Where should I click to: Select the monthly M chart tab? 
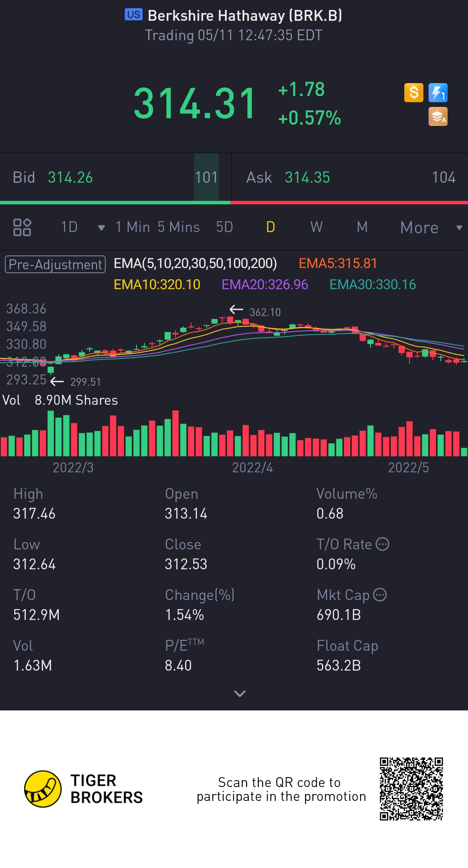(362, 227)
